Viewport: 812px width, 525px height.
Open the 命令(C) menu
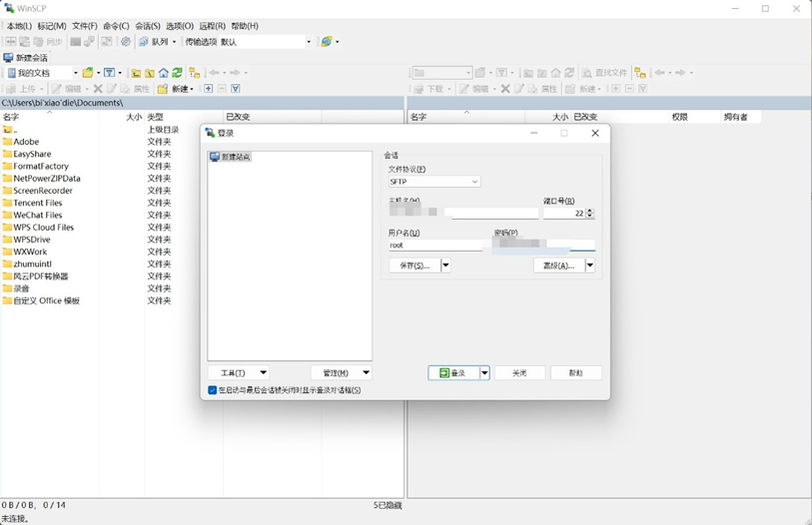pyautogui.click(x=116, y=26)
